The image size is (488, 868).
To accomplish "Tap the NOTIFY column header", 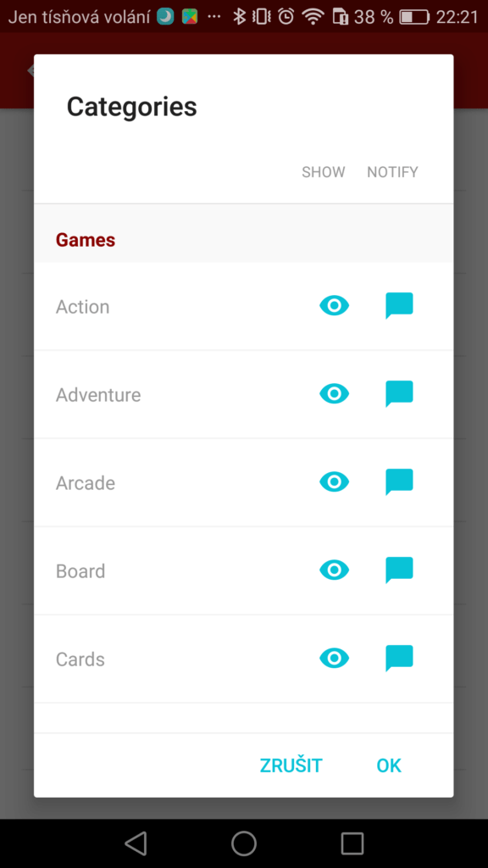I will coord(392,172).
